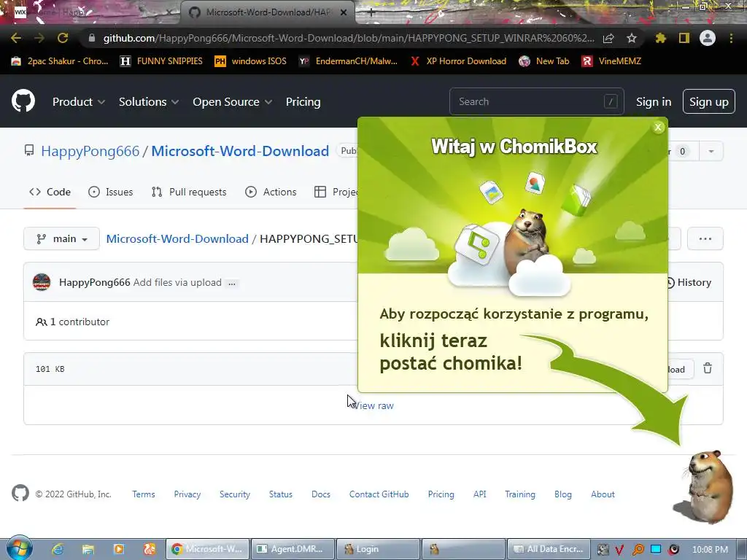Viewport: 747px width, 560px height.
Task: Select the Actions tab
Action: coord(271,192)
